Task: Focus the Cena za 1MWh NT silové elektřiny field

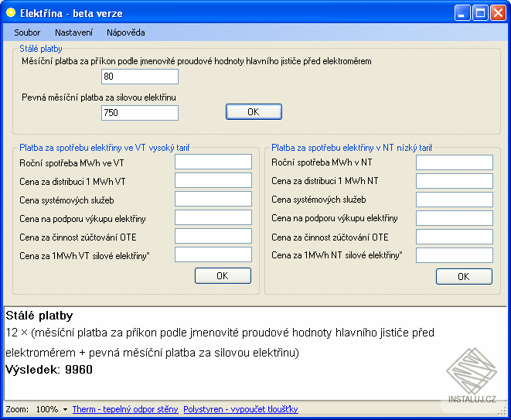Action: [455, 255]
